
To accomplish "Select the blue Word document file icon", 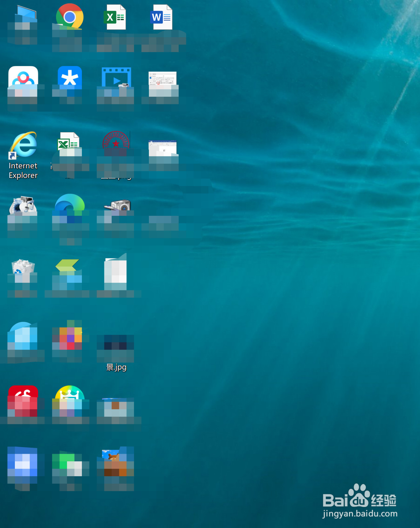I will [161, 17].
